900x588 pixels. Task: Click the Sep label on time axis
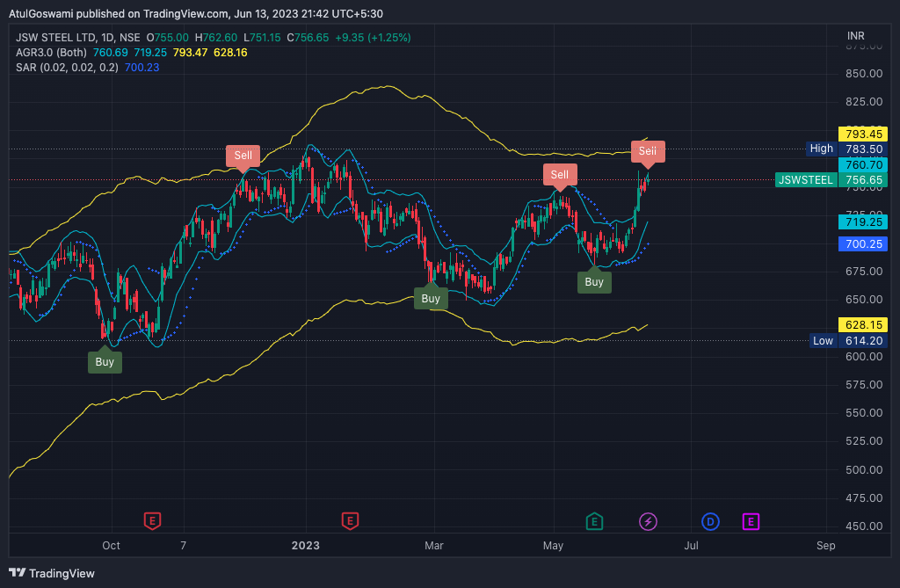point(826,545)
